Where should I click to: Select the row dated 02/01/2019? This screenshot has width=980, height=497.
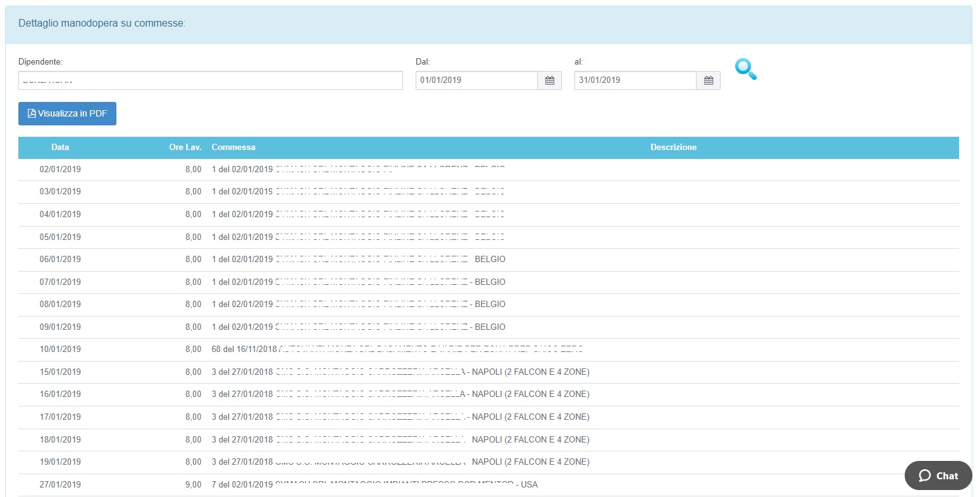60,170
